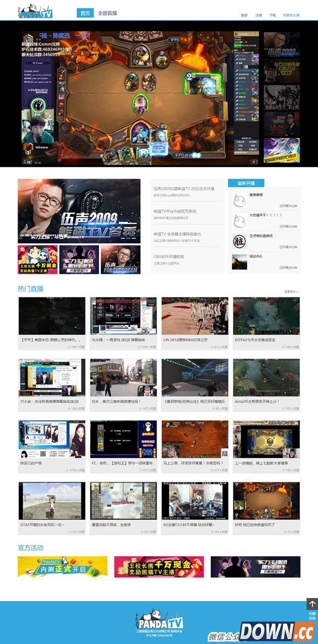318x644 pixels.
Task: Switch to 全部直播 tab
Action: pyautogui.click(x=107, y=13)
